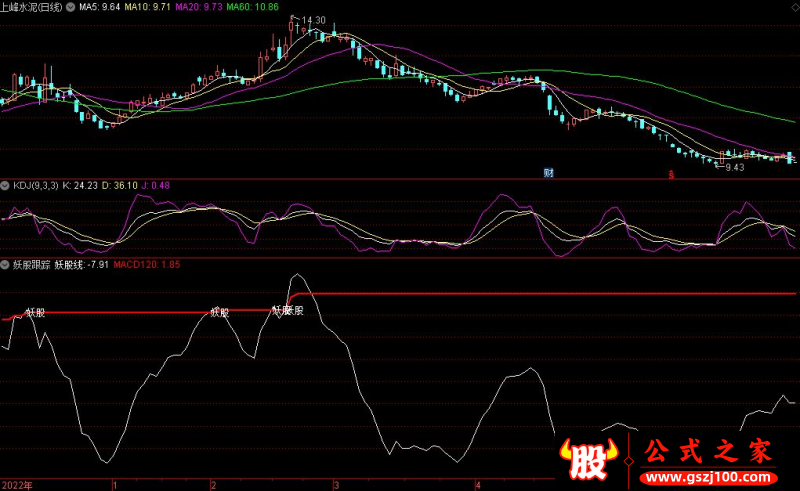The height and width of the screenshot is (491, 800).
Task: Open the www.gszj100.com website link
Action: click(709, 473)
